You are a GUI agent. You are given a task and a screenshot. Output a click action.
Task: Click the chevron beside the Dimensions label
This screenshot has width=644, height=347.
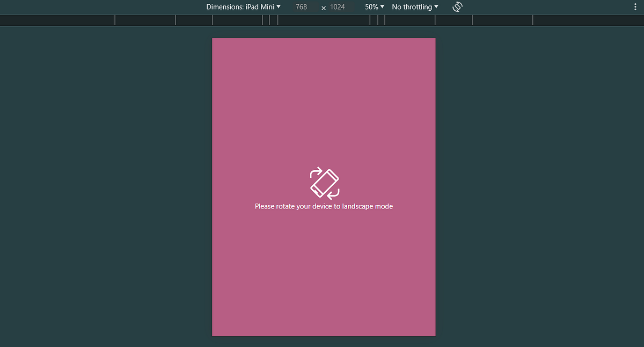pos(279,7)
